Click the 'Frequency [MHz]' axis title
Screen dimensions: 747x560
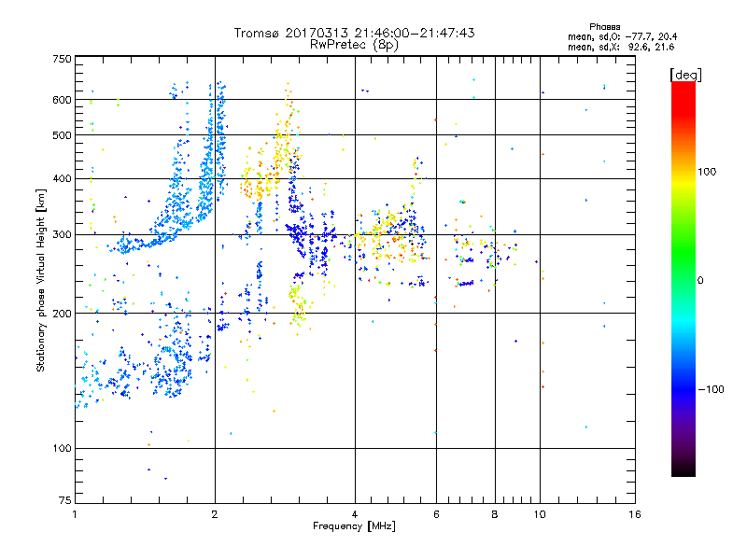(354, 526)
